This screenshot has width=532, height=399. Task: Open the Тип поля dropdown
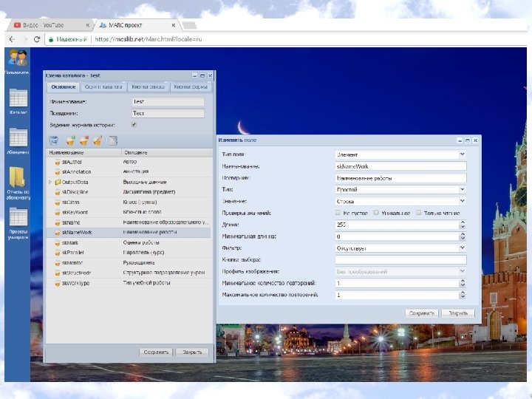click(x=462, y=154)
